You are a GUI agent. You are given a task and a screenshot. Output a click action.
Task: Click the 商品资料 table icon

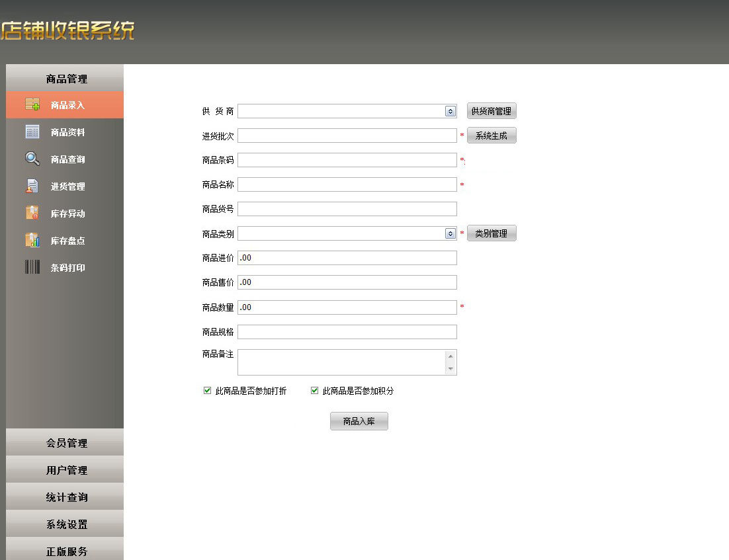(32, 132)
